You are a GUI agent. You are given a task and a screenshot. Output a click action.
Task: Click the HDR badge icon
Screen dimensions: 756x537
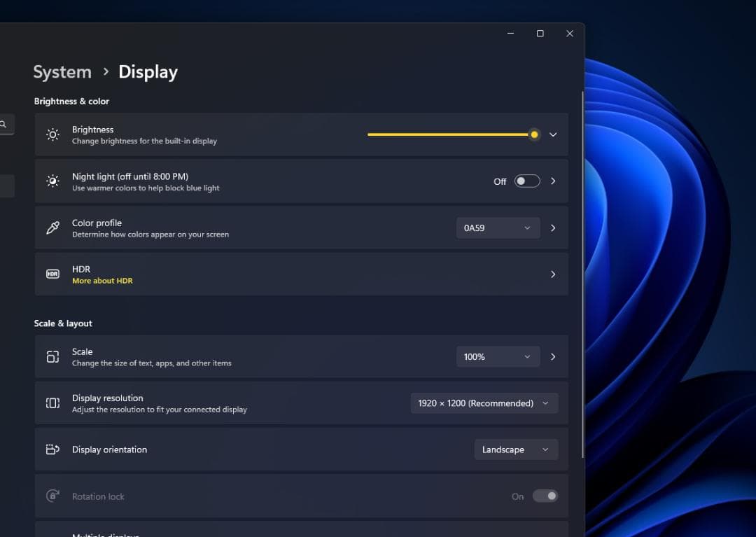click(x=52, y=274)
